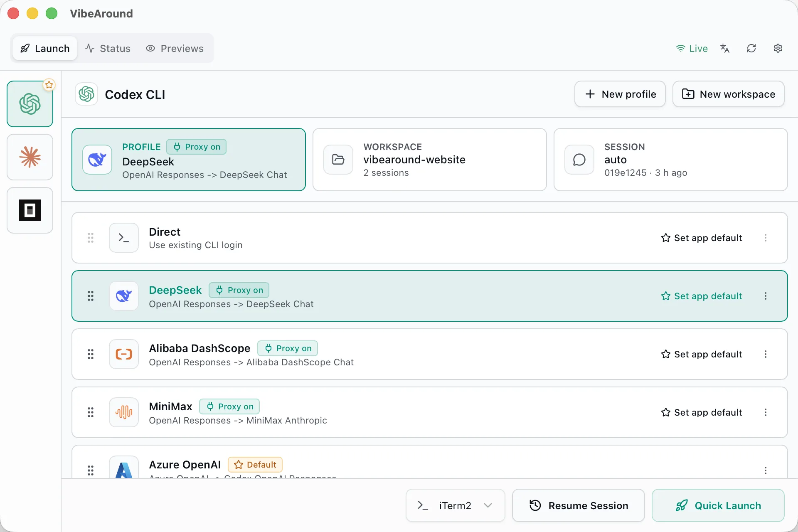Set Direct as app default

tap(702, 238)
